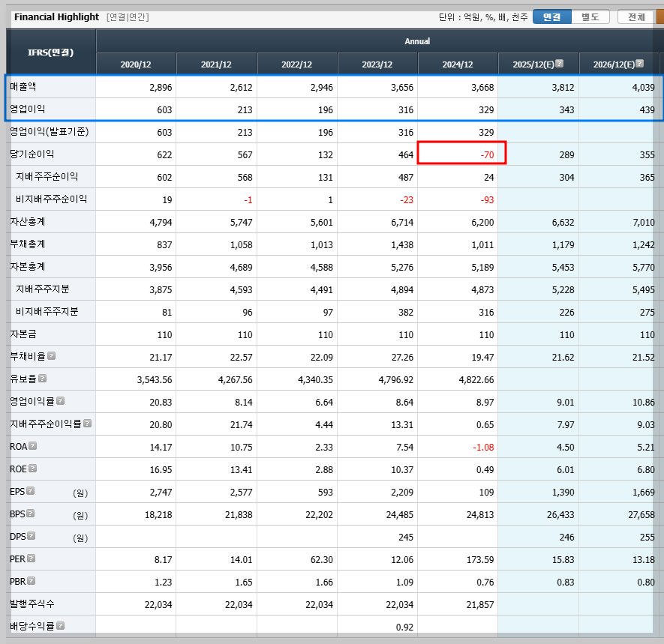Click help icon next to ROE
This screenshot has width=664, height=644.
coord(32,469)
